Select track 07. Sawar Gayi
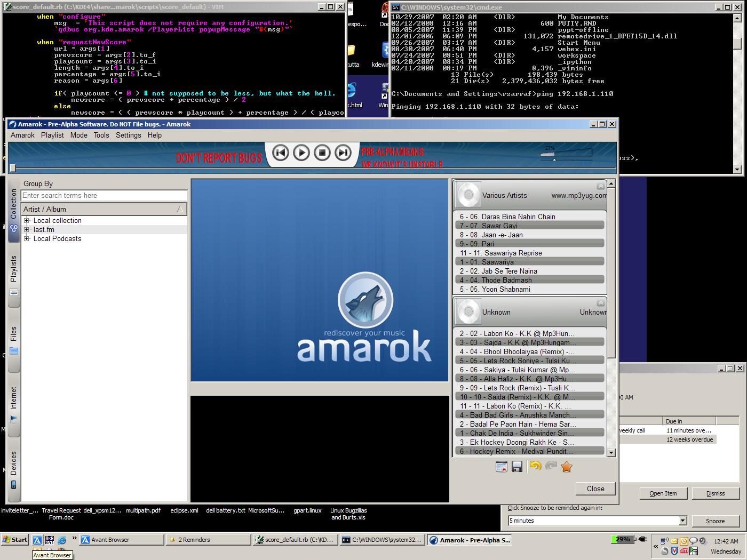This screenshot has height=560, width=747. pyautogui.click(x=531, y=226)
